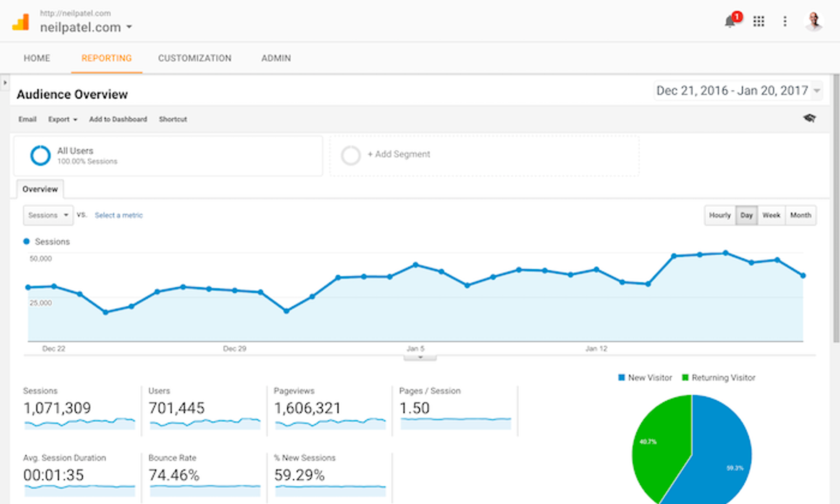The height and width of the screenshot is (504, 840).
Task: Open the Google apps grid
Action: (x=759, y=21)
